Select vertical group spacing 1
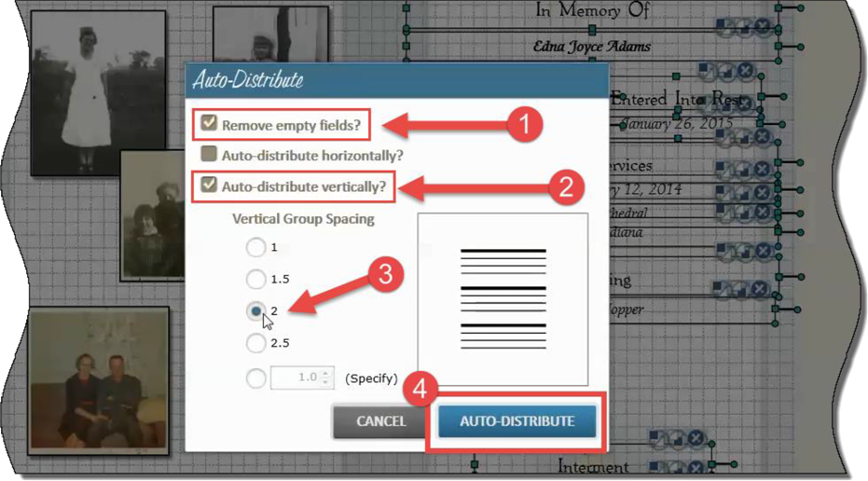The height and width of the screenshot is (481, 868). pyautogui.click(x=255, y=247)
